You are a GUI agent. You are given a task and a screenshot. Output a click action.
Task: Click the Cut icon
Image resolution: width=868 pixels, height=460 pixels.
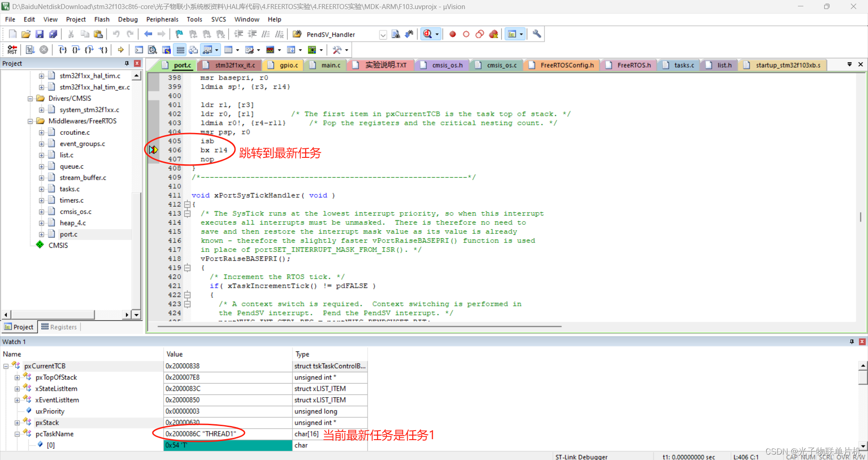pos(71,34)
